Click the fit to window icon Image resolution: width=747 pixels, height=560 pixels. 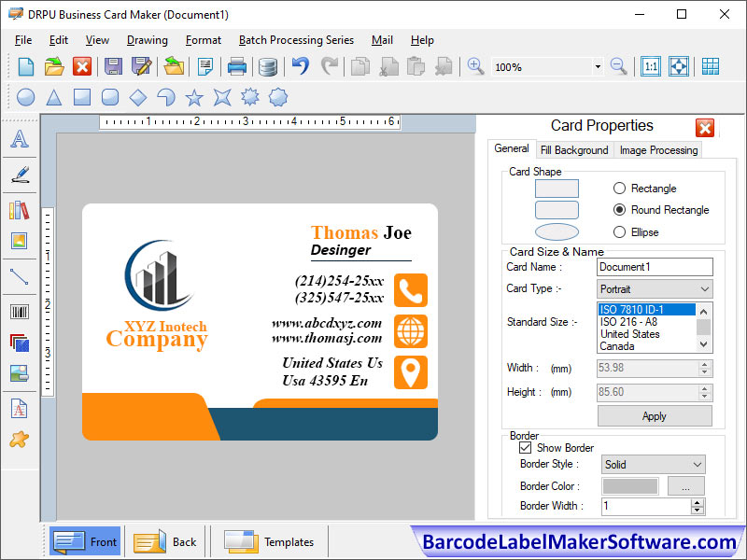[x=679, y=66]
